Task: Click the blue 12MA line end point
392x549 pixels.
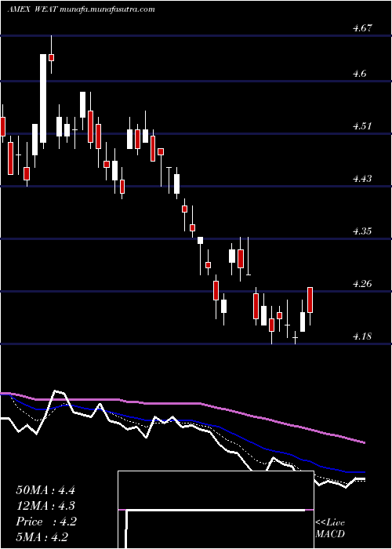Action: pos(365,472)
